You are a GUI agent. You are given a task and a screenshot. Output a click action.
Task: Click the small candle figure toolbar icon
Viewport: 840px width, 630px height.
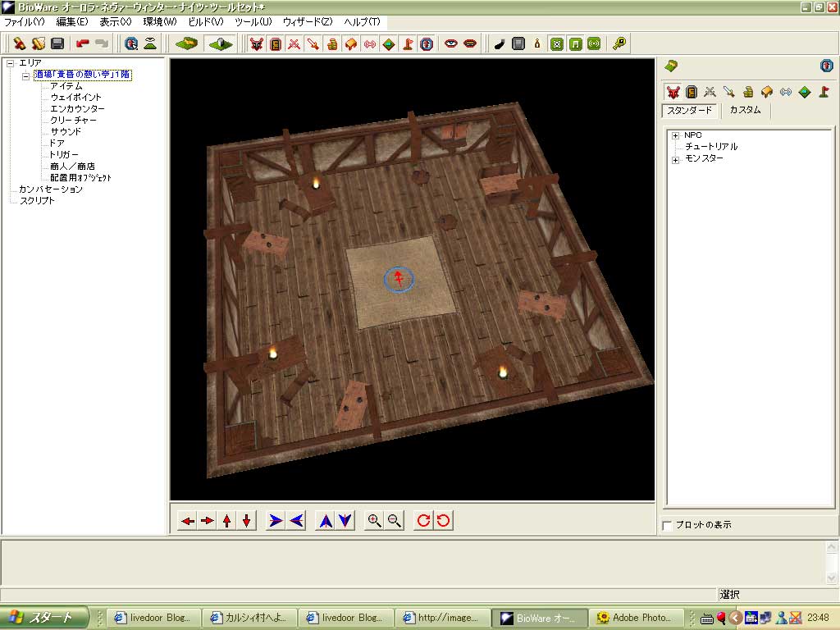pyautogui.click(x=537, y=43)
